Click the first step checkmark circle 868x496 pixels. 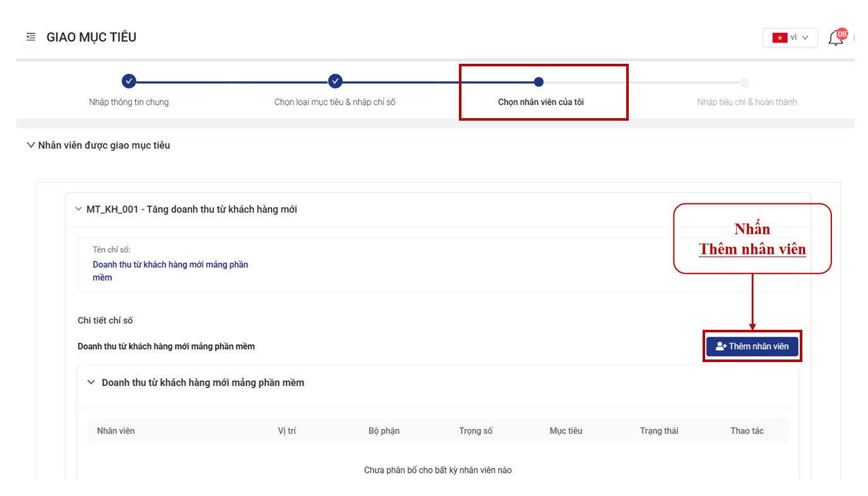pos(129,82)
